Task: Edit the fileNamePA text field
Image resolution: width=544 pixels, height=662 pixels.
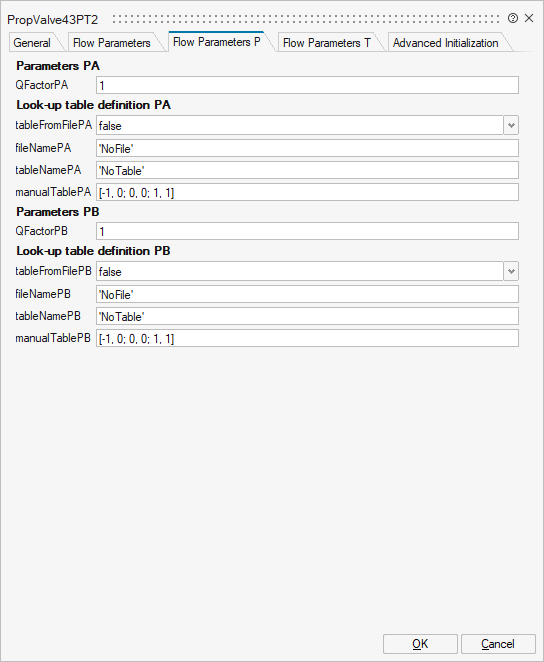Action: coord(307,149)
